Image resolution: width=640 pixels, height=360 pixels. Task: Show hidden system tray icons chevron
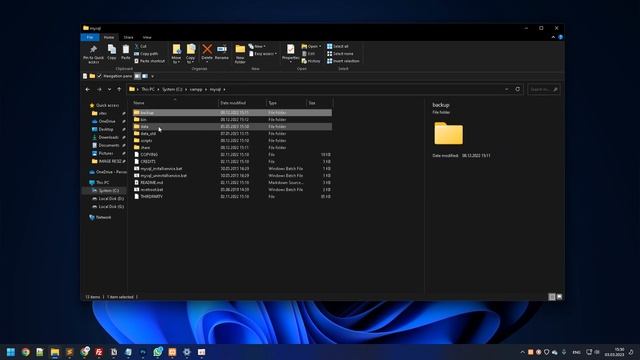[x=522, y=352]
